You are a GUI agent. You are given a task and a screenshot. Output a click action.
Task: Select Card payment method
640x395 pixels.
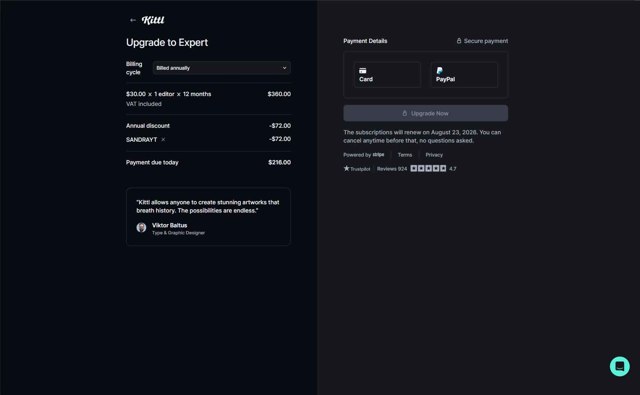387,75
